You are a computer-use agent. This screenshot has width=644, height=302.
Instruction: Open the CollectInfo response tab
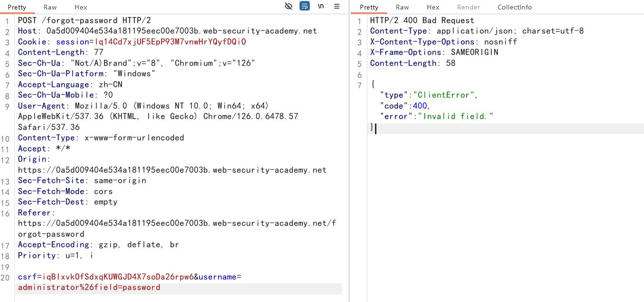(x=514, y=7)
